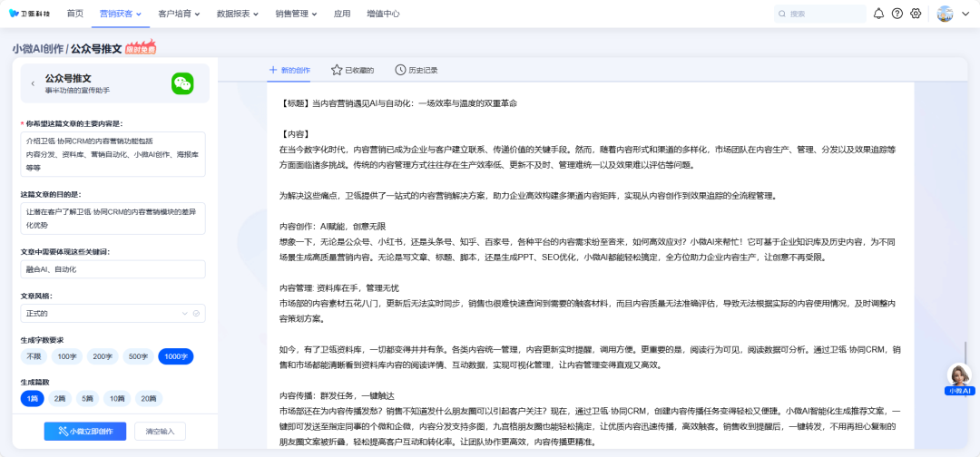Viewport: 980px width, 457px height.
Task: Open the 历史记录 tab
Action: tap(416, 70)
